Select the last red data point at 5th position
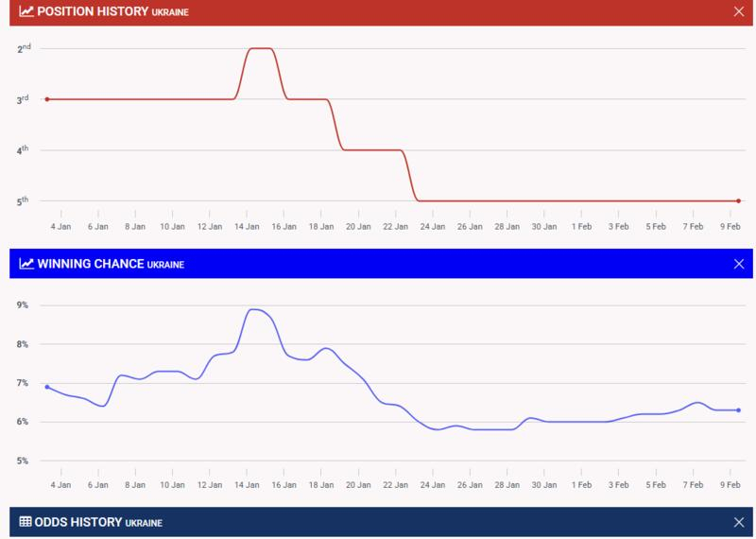The image size is (756, 539). (738, 200)
